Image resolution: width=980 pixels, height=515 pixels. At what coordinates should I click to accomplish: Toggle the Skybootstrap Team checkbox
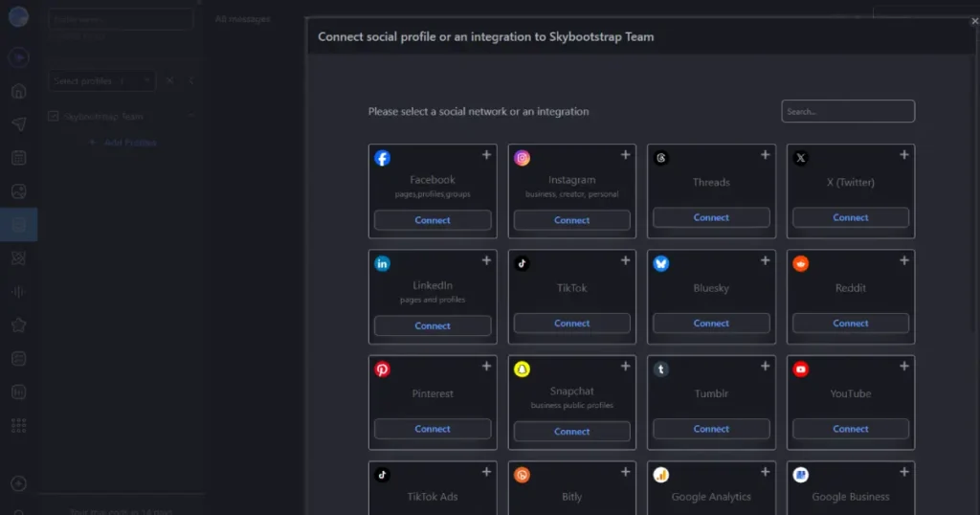coord(54,116)
